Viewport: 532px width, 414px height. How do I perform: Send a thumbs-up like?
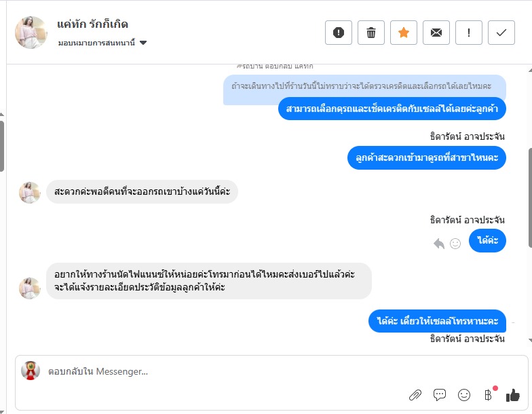pyautogui.click(x=512, y=394)
